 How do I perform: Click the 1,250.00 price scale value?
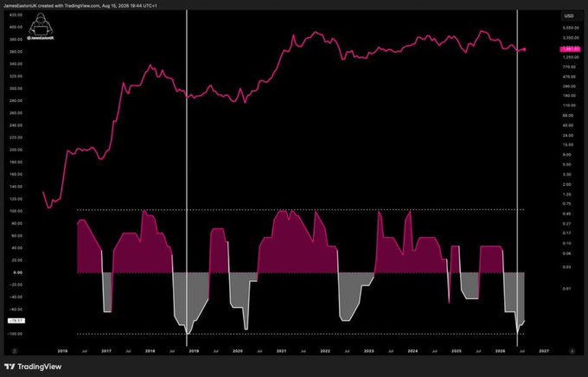click(571, 57)
